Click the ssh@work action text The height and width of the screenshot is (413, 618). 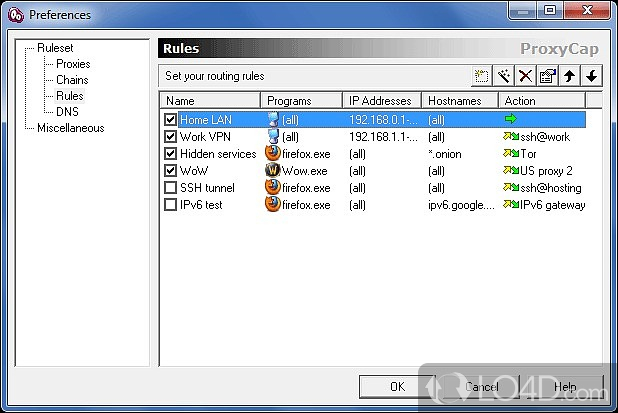pyautogui.click(x=545, y=136)
